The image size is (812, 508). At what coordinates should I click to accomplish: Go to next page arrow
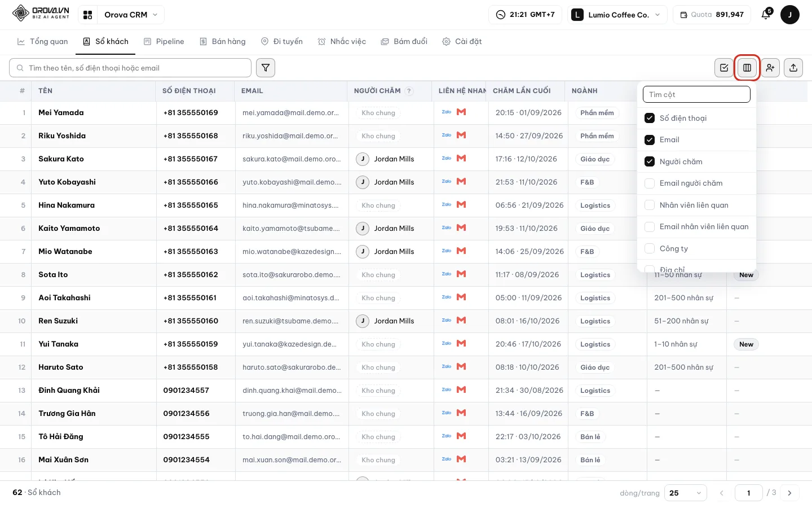(x=789, y=493)
